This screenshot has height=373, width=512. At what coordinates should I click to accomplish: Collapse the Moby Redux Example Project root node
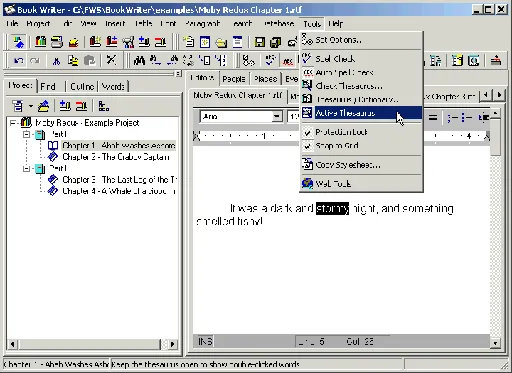[13, 123]
